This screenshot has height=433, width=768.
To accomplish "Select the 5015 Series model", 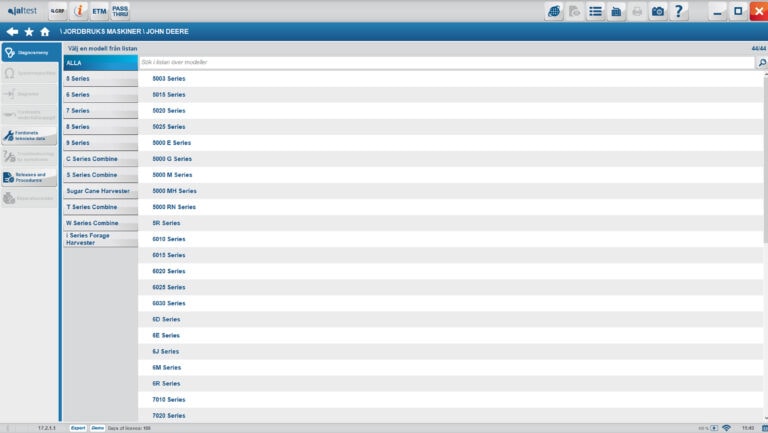I will [x=451, y=95].
